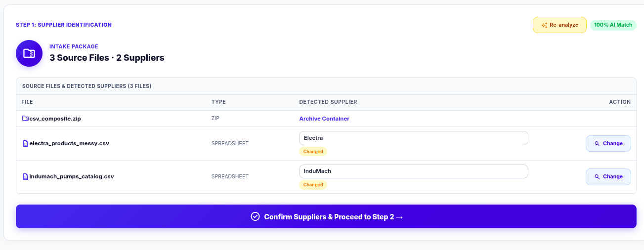The image size is (644, 250).
Task: Open the Archive Container link
Action: pos(324,119)
